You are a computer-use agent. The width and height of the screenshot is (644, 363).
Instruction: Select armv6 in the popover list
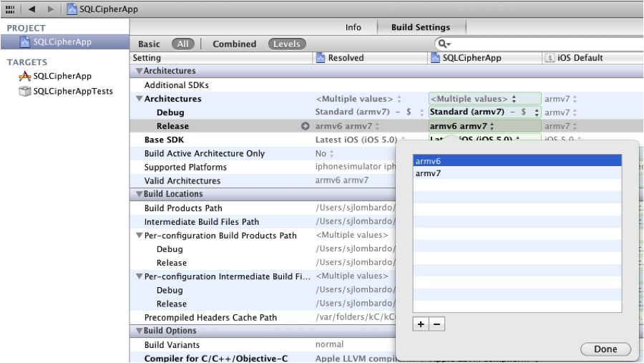tap(517, 161)
